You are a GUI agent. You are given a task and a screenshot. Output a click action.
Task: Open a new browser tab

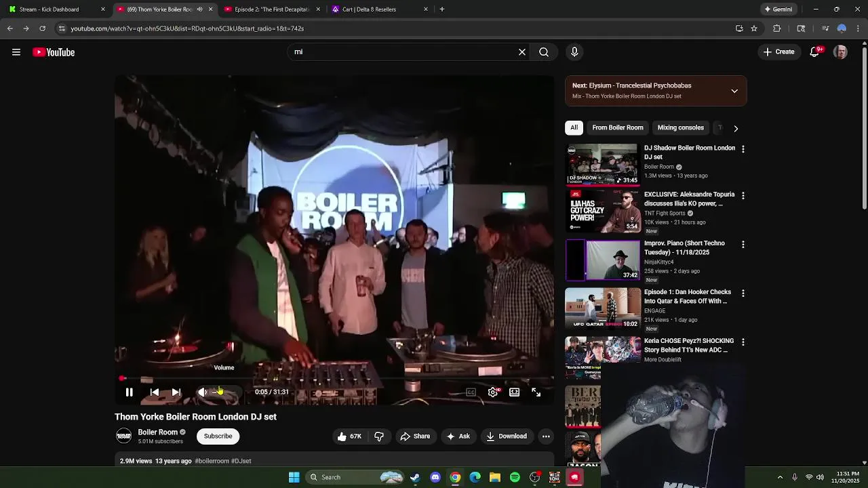tap(442, 9)
